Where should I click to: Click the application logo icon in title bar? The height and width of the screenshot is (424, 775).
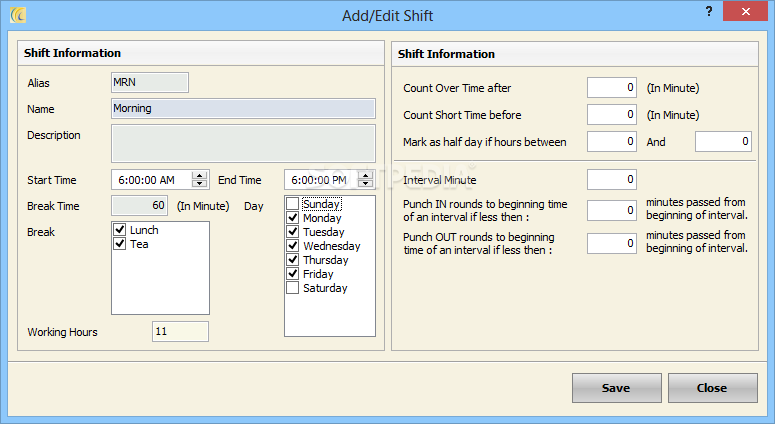18,15
